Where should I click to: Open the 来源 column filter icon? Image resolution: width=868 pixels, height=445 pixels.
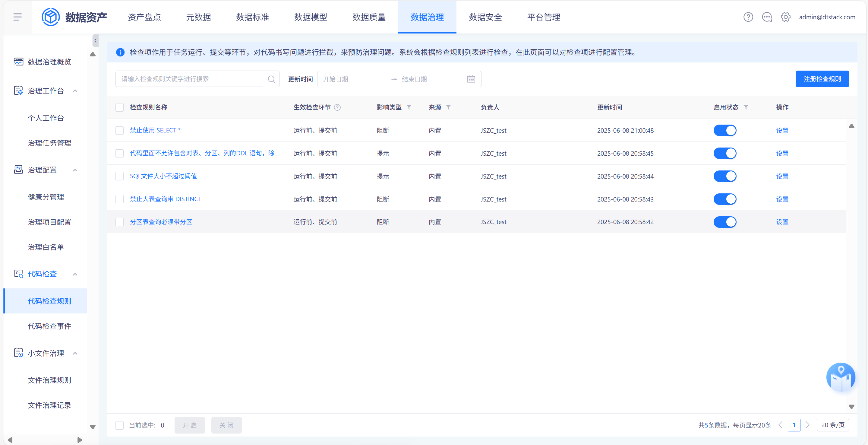[x=448, y=107]
